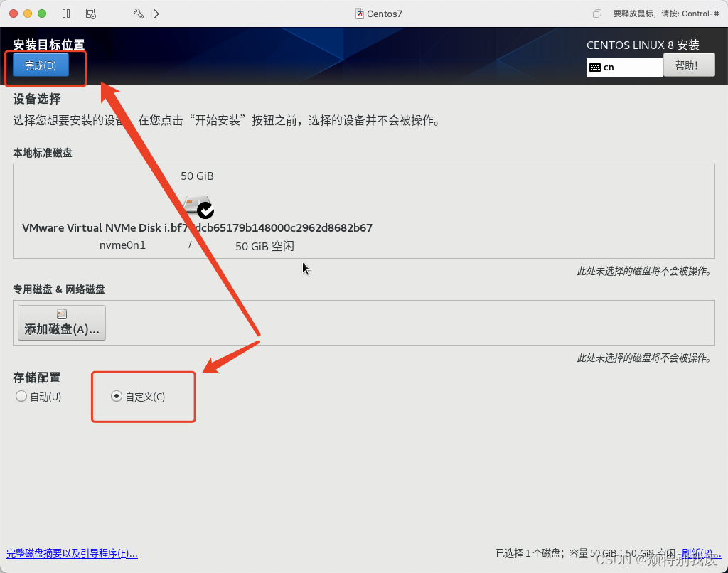This screenshot has width=728, height=573.
Task: Click the 安装目标位置 page title
Action: (x=49, y=45)
